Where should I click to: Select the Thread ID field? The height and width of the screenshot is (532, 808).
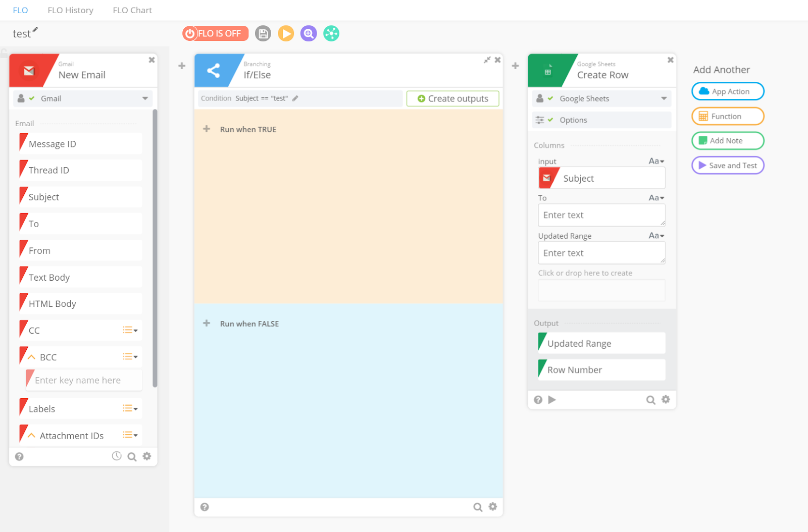(x=81, y=170)
